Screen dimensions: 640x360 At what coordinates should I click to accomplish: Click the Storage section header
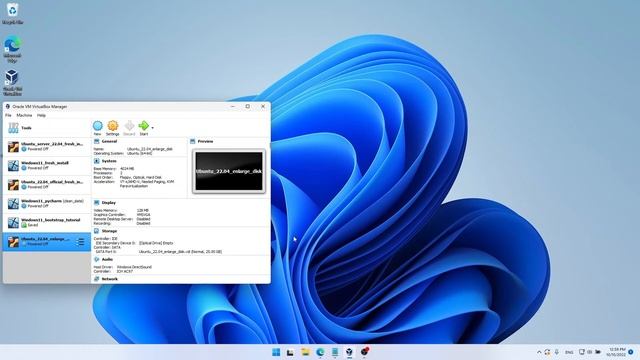pos(109,231)
